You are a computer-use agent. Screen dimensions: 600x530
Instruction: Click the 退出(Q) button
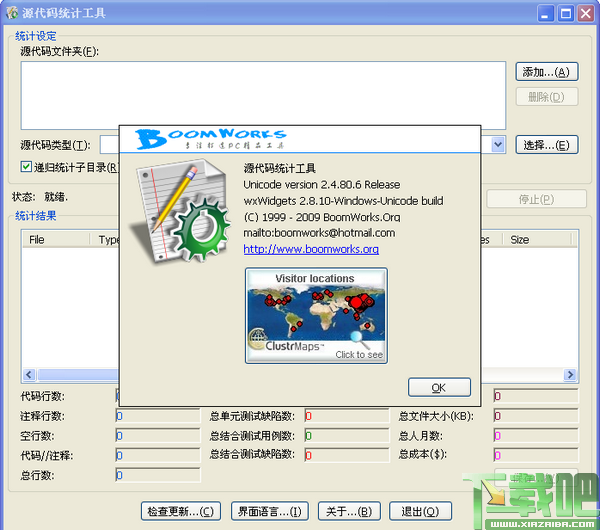click(420, 511)
